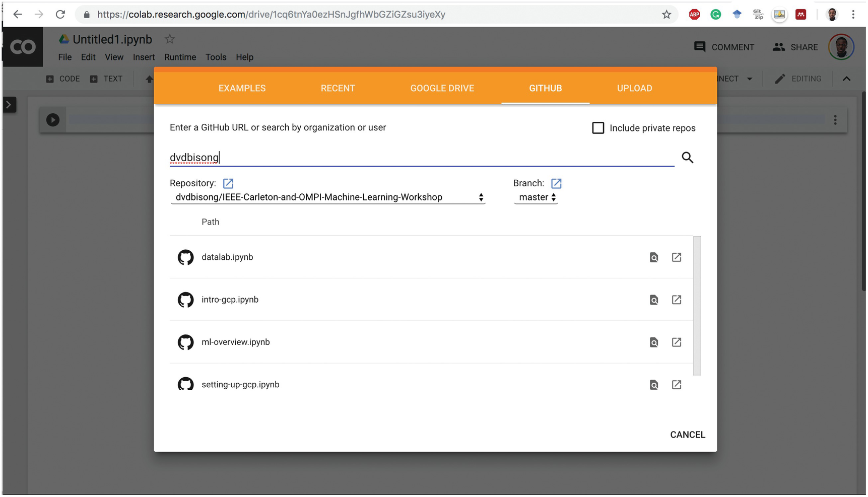Focus the GitHub URL search field
This screenshot has height=497, width=868.
click(x=421, y=158)
